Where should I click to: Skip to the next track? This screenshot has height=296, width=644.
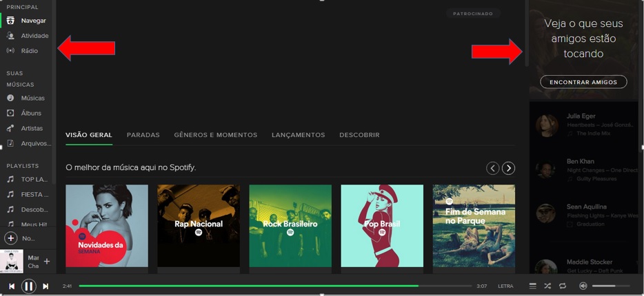tap(46, 286)
